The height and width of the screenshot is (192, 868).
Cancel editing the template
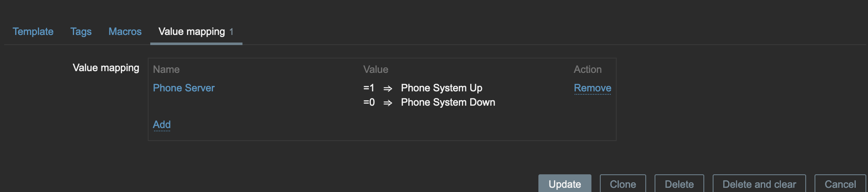click(840, 184)
